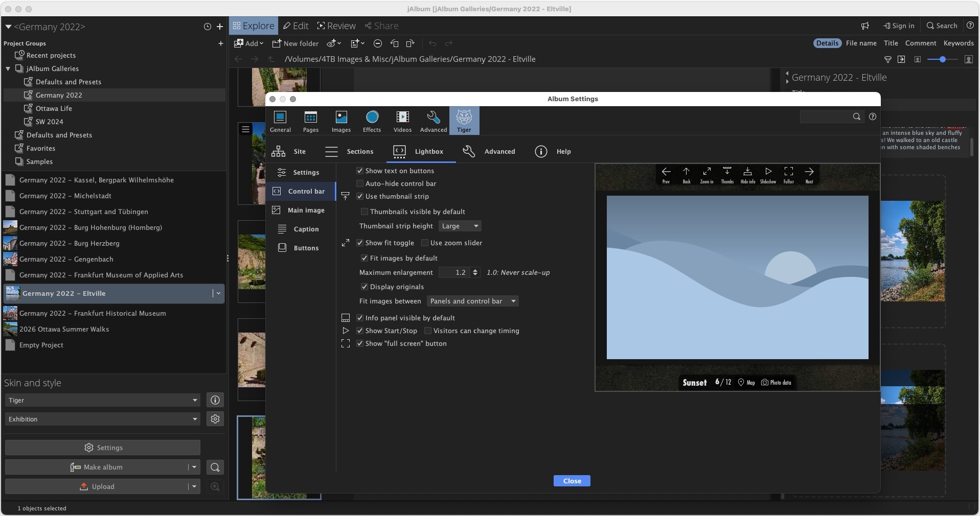Enable Use zoom slider checkbox
980x516 pixels.
[x=425, y=243]
